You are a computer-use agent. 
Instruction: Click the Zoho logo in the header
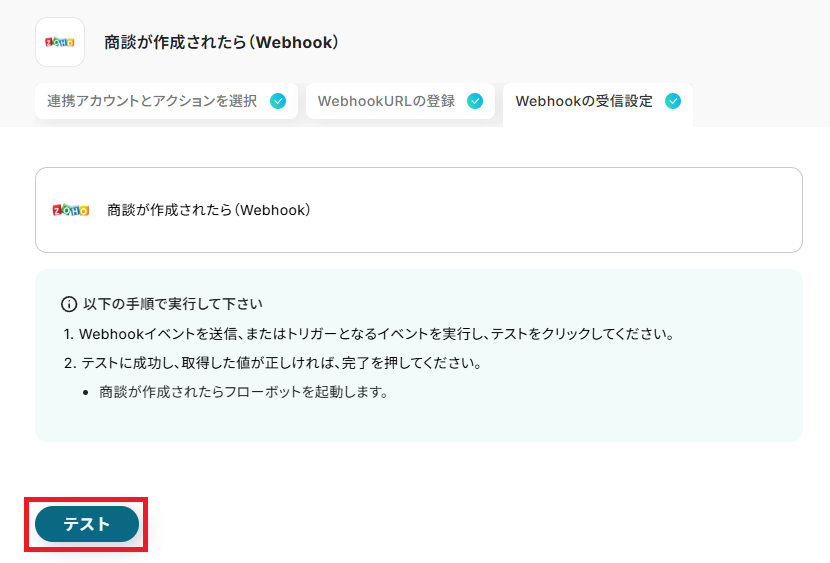(x=60, y=42)
